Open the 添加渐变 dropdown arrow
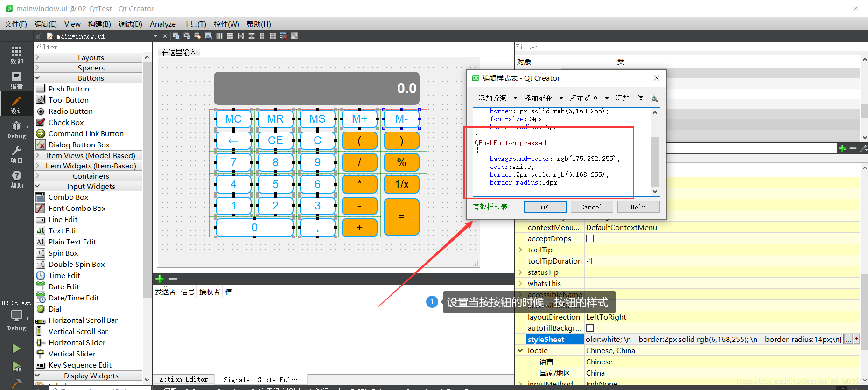Viewport: 868px width, 390px height. pos(561,98)
